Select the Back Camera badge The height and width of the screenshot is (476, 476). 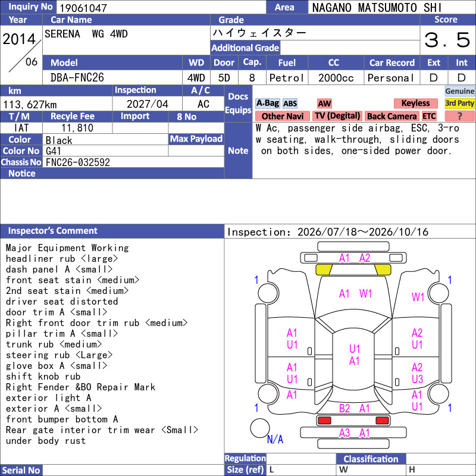[x=392, y=116]
